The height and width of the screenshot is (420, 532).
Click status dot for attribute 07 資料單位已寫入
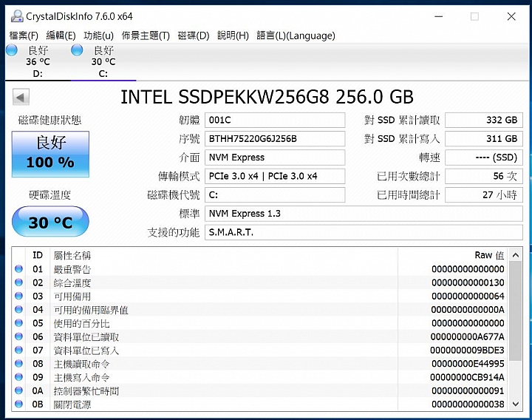click(18, 350)
